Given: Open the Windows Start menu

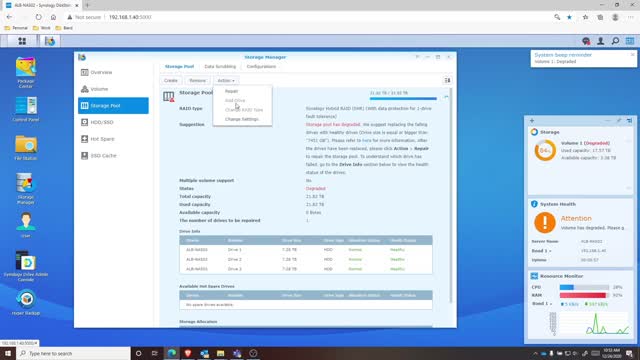Looking at the screenshot, I should click(8, 353).
